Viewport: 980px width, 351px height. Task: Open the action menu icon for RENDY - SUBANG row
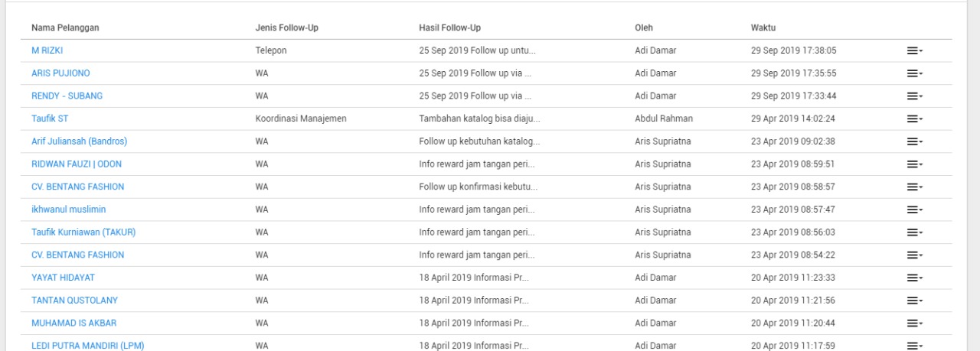pos(915,96)
